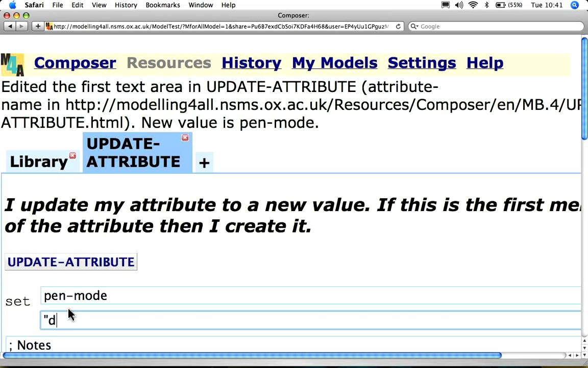
Task: Click the 'set' label
Action: [x=18, y=302]
